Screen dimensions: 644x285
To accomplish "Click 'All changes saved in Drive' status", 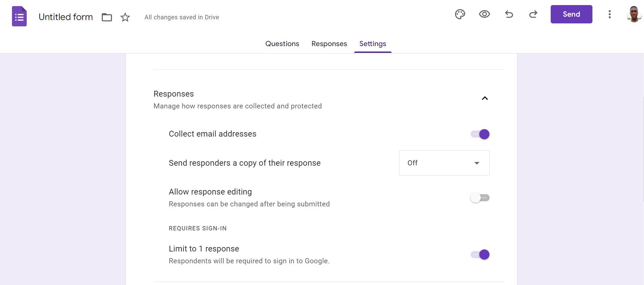I will coord(182,17).
